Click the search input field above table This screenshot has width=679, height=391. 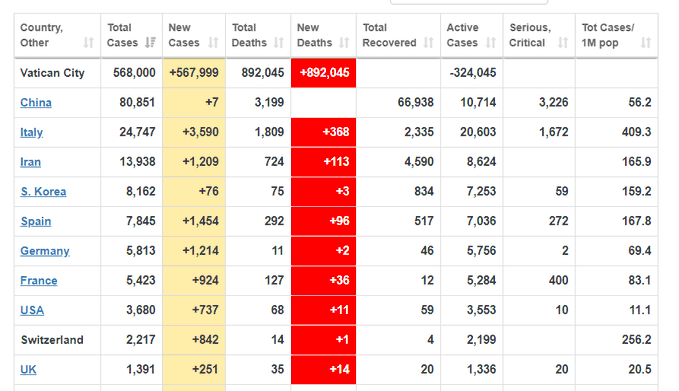(469, 2)
